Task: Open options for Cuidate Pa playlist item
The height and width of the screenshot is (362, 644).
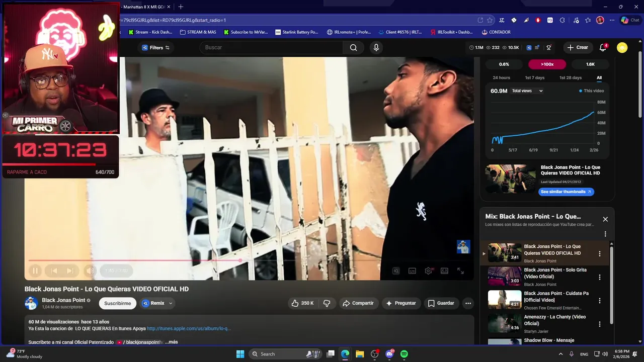Action: [599, 301]
